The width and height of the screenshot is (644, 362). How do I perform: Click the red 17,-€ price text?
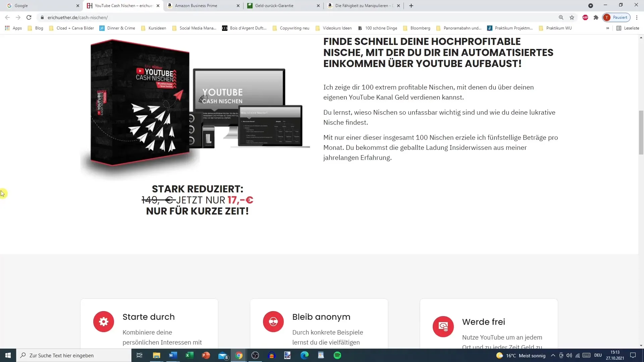[x=240, y=200]
